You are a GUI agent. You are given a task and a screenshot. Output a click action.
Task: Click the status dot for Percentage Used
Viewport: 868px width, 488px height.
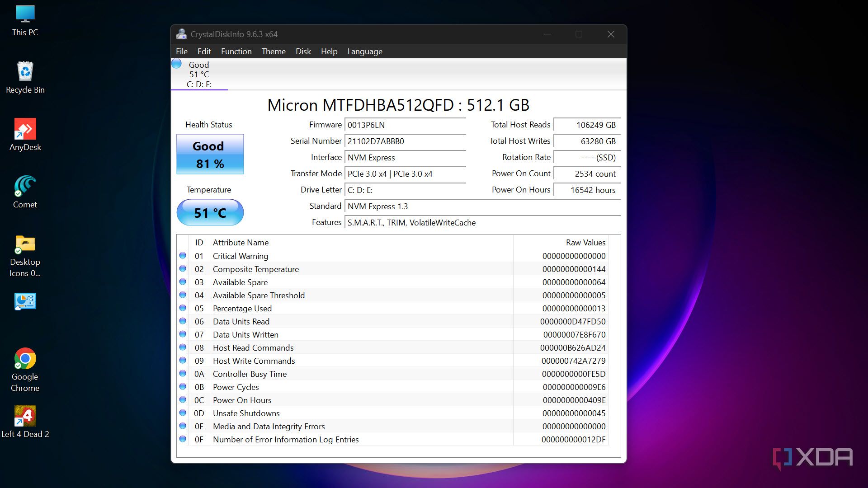pyautogui.click(x=183, y=308)
